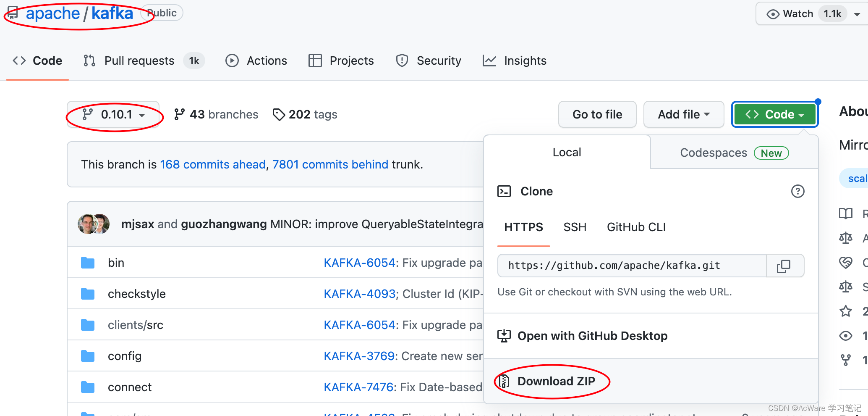Select the Local tab in clone panel
868x416 pixels.
(567, 152)
